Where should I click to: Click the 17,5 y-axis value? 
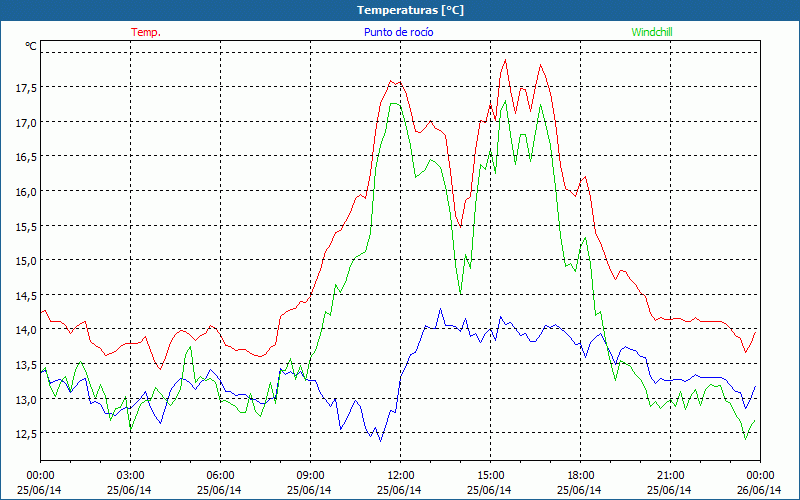pos(27,88)
